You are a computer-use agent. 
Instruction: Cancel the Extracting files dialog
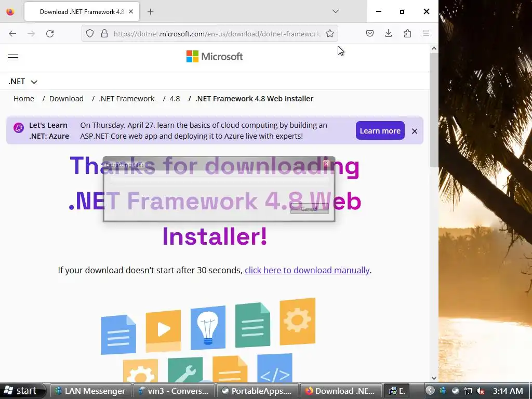(x=310, y=209)
